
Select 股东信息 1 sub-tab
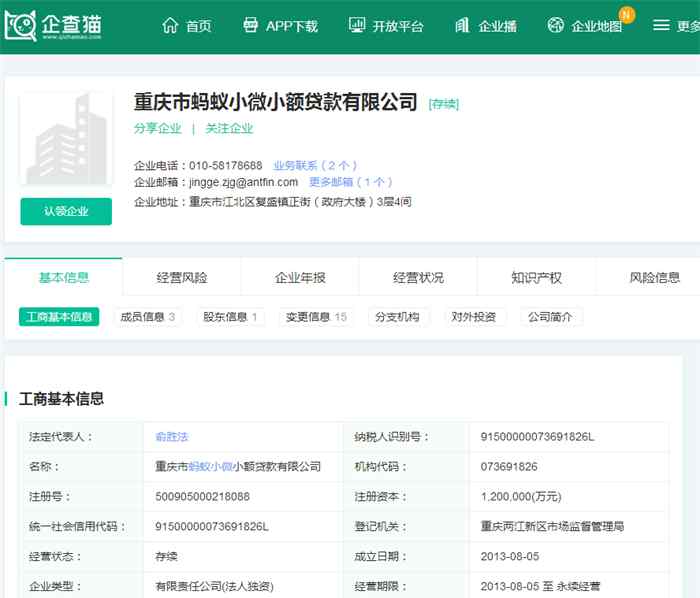[x=230, y=317]
